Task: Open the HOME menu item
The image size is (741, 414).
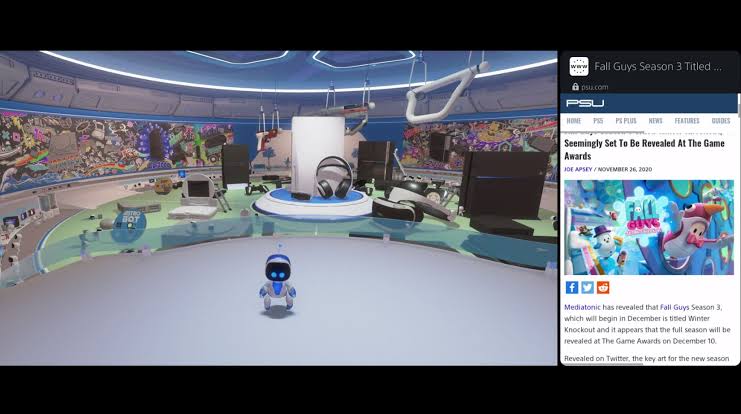Action: [574, 121]
